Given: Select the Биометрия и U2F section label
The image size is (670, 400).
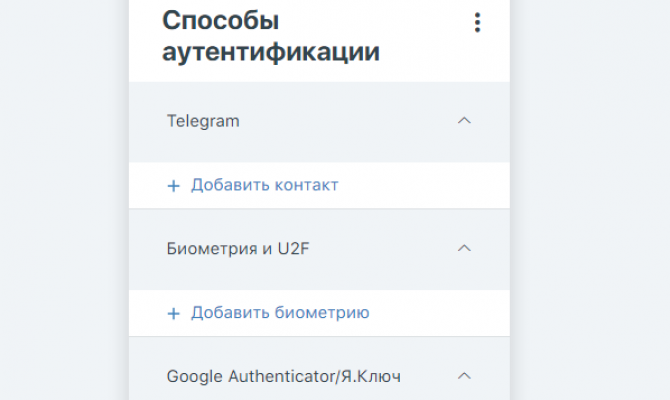Looking at the screenshot, I should (234, 249).
